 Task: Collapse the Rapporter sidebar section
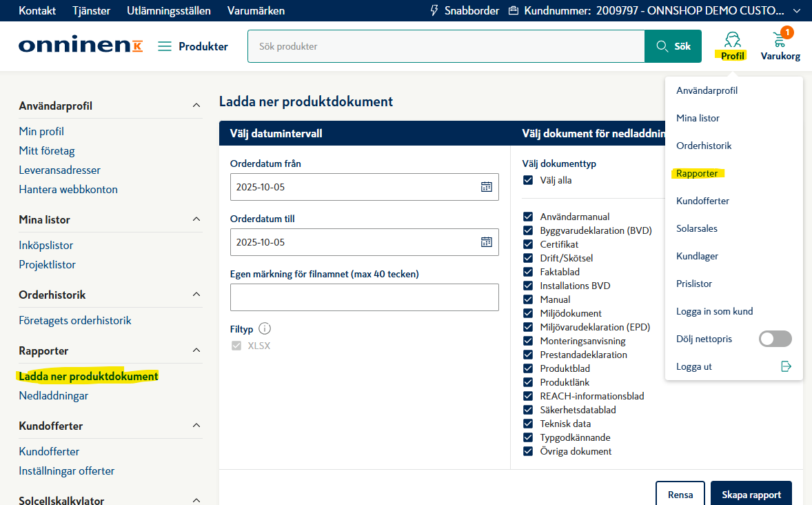pyautogui.click(x=196, y=350)
